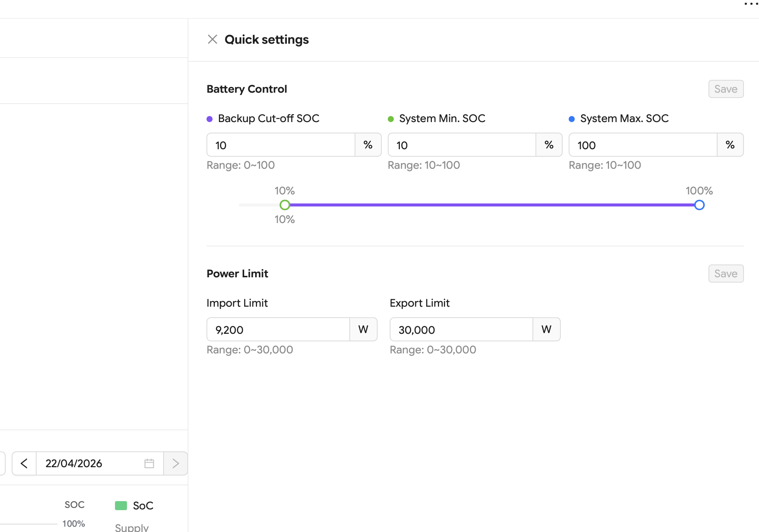Click the blue maximum SOC slider handle
The height and width of the screenshot is (532, 759).
(x=699, y=205)
